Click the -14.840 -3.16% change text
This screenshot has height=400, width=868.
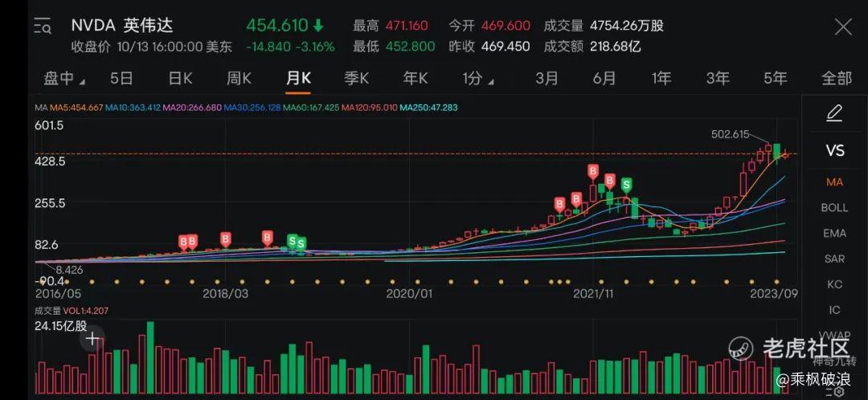290,47
